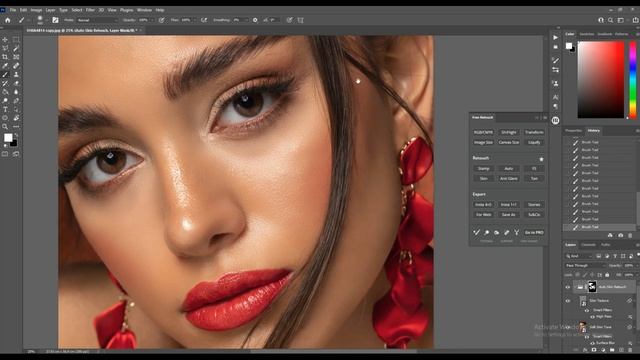The image size is (640, 360).
Task: Select the Brush tool in toolbox
Action: point(5,75)
